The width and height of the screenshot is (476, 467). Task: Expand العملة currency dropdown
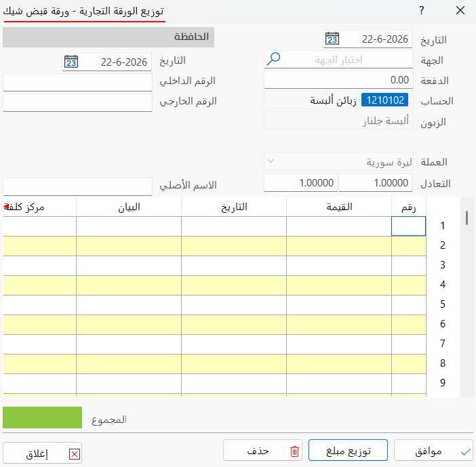pos(271,161)
